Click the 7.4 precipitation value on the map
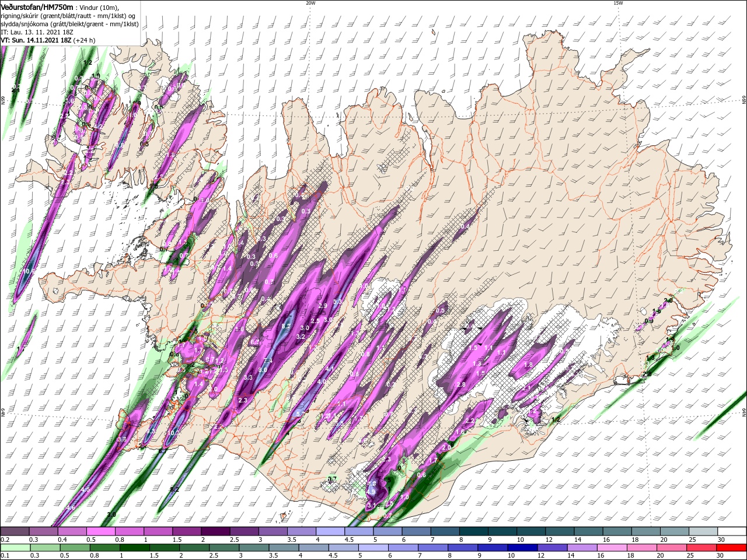 point(268,360)
